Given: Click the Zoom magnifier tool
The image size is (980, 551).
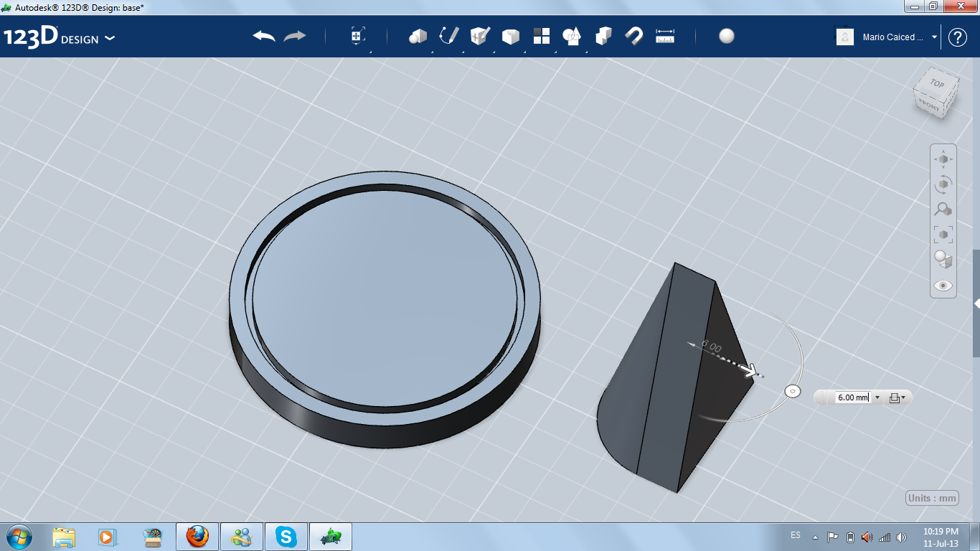Looking at the screenshot, I should tap(943, 209).
